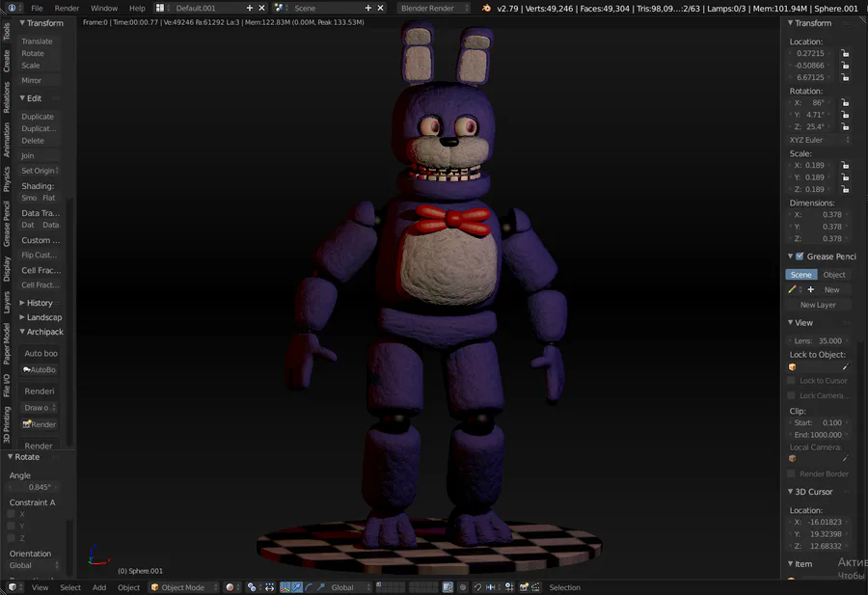Enable Lock Camera to View checkbox
Screen dimensions: 868x595
(791, 395)
